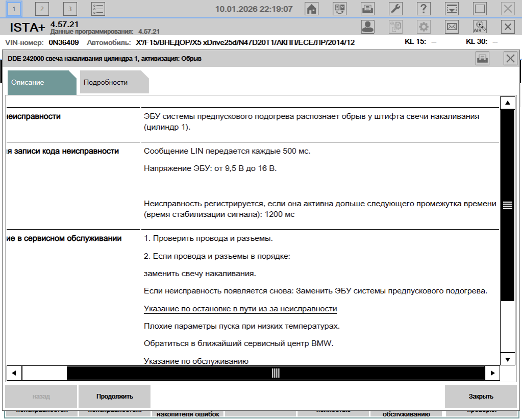Click the horizontal scrollbar thumb
Image resolution: width=522 pixels, height=420 pixels.
276,373
